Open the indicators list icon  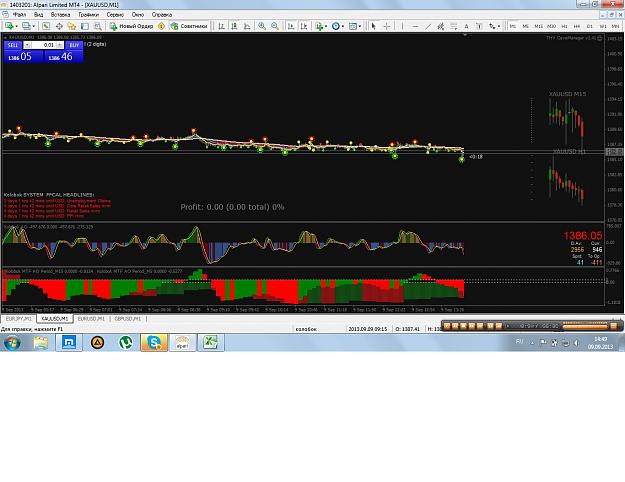point(319,26)
